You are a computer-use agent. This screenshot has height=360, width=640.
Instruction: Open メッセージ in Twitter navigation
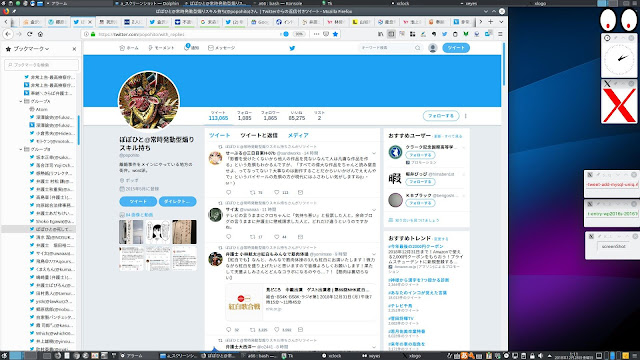click(x=221, y=48)
